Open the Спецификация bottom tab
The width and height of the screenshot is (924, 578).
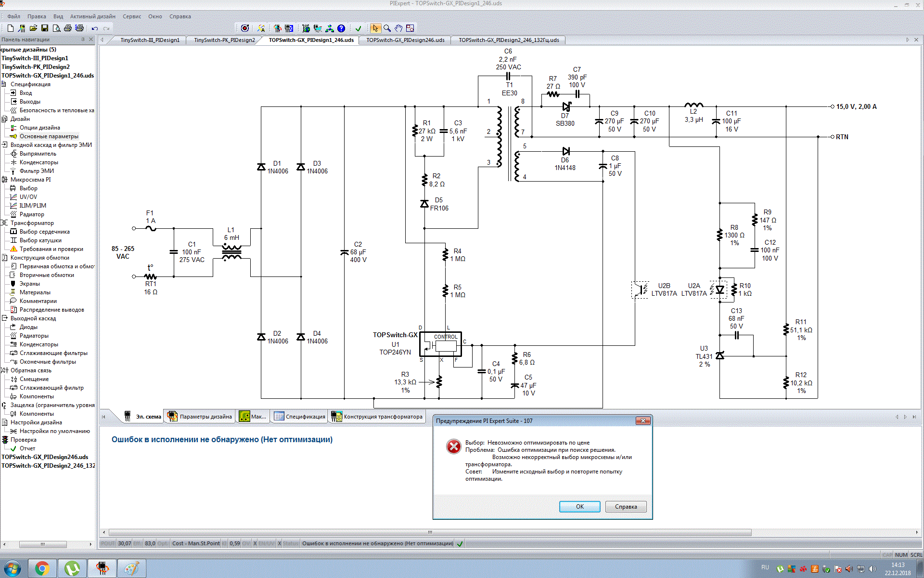(x=300, y=417)
